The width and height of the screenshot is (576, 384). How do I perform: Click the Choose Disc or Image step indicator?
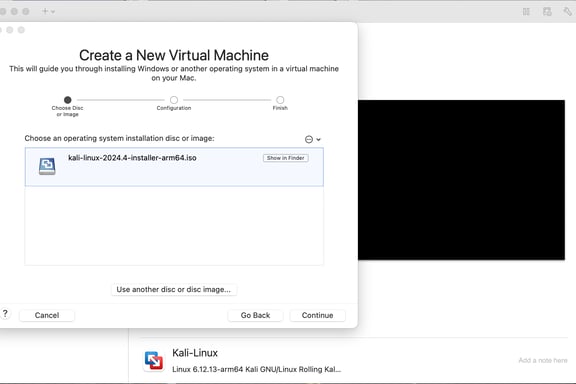coord(68,100)
